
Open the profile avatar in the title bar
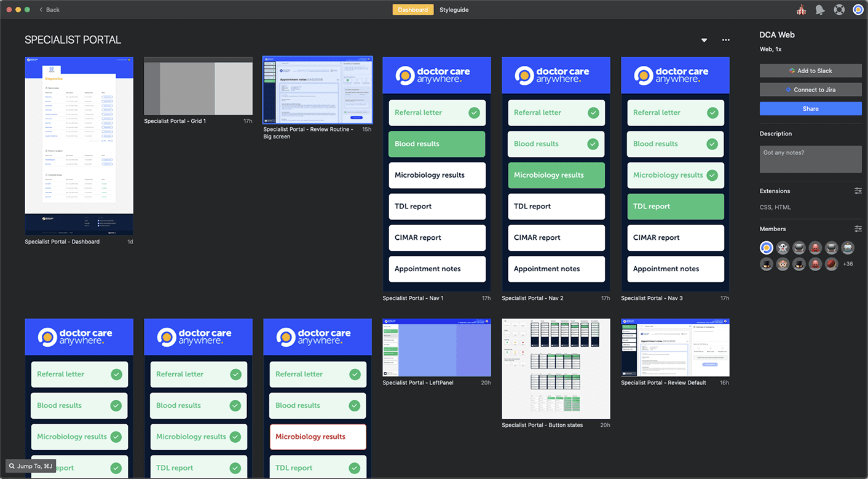click(858, 10)
